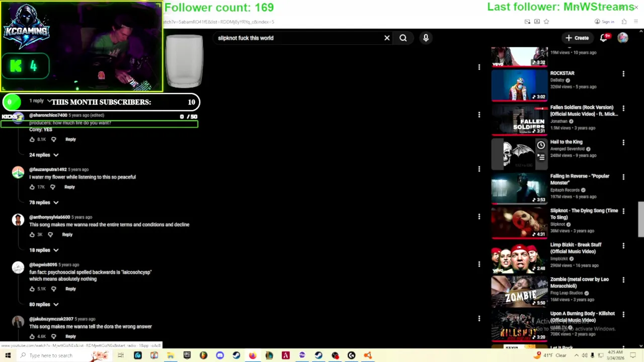Click the picture-in-picture icon in address bar
Screen dimensions: 644x362
[527, 22]
